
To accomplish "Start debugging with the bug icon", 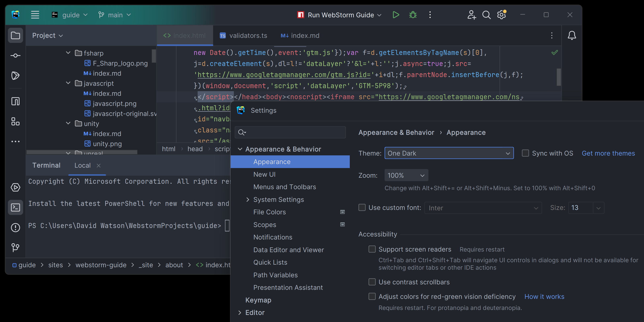I will (x=413, y=15).
